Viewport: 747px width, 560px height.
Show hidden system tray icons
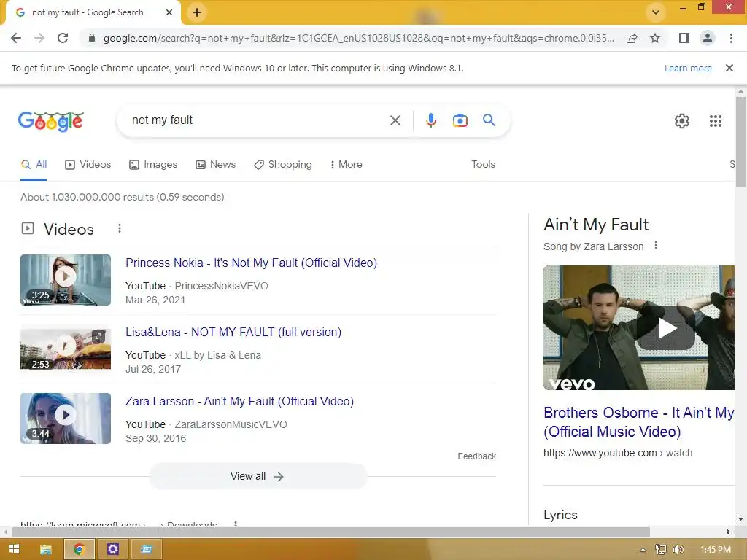(643, 550)
